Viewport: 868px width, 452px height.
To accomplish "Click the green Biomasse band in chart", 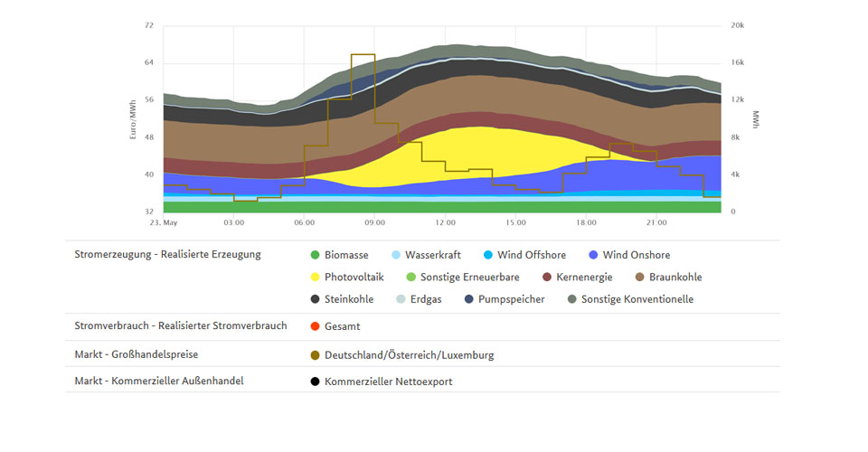I will (x=442, y=207).
